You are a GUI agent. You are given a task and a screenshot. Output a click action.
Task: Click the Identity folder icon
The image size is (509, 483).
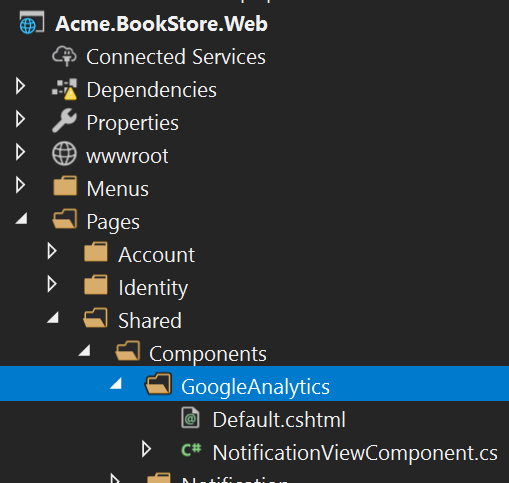click(x=96, y=285)
